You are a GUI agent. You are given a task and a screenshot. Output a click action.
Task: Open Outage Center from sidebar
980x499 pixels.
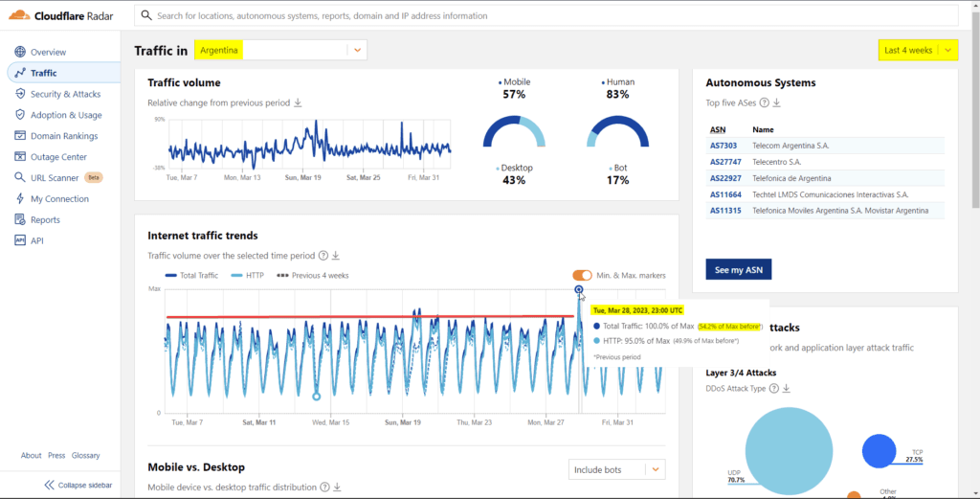point(58,157)
